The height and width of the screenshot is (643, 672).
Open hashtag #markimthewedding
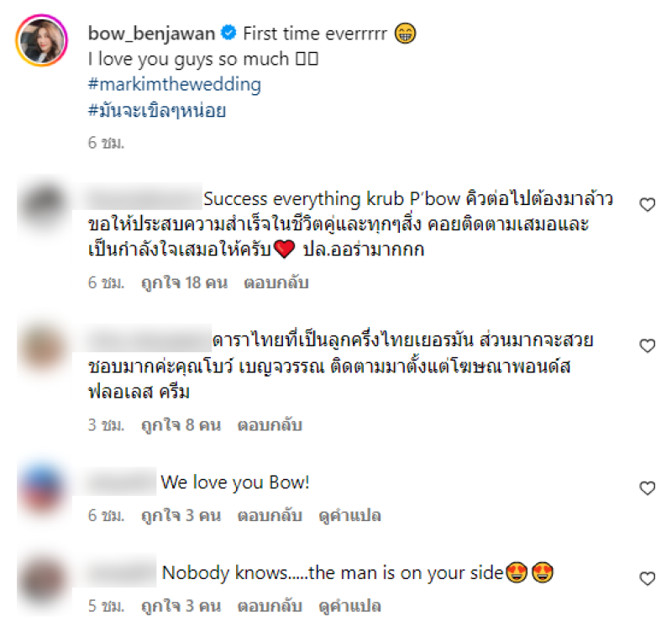coord(175,85)
